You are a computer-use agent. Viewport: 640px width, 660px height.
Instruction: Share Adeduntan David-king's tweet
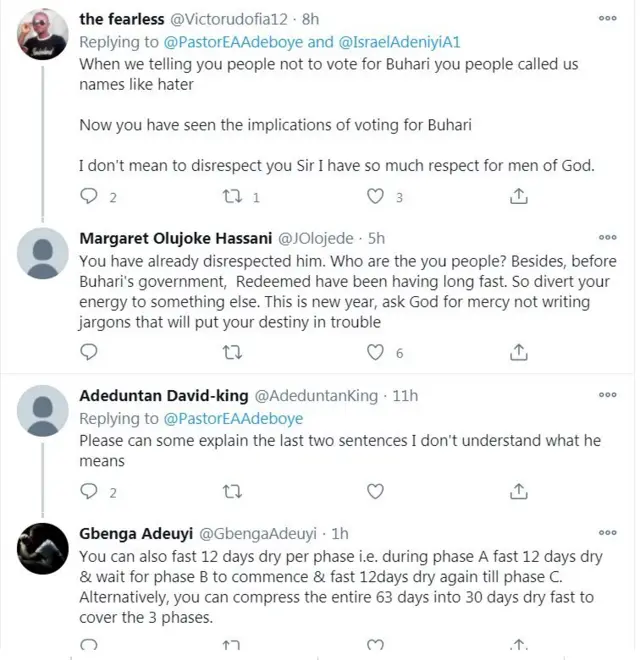(519, 491)
